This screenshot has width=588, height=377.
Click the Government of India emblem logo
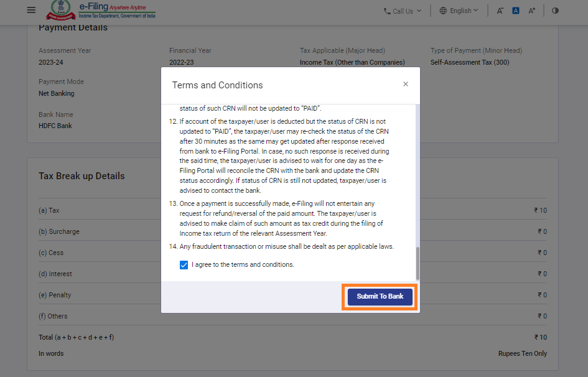(60, 11)
